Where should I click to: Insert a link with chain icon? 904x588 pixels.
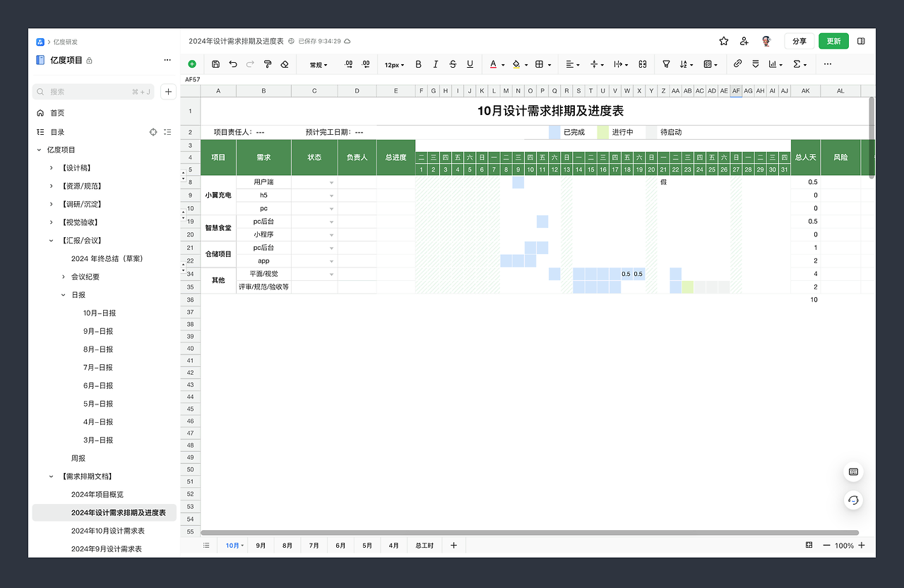[737, 64]
